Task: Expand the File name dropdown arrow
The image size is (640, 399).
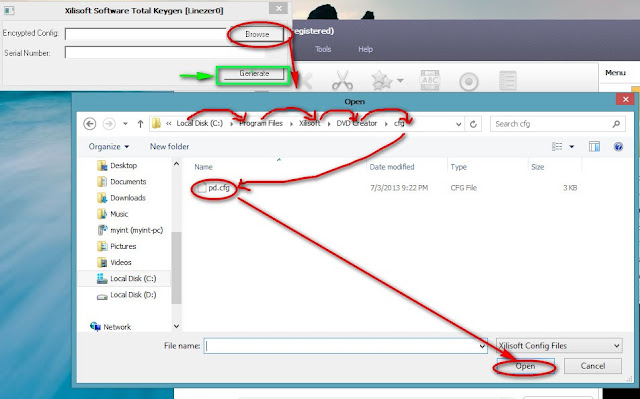Action: 482,346
